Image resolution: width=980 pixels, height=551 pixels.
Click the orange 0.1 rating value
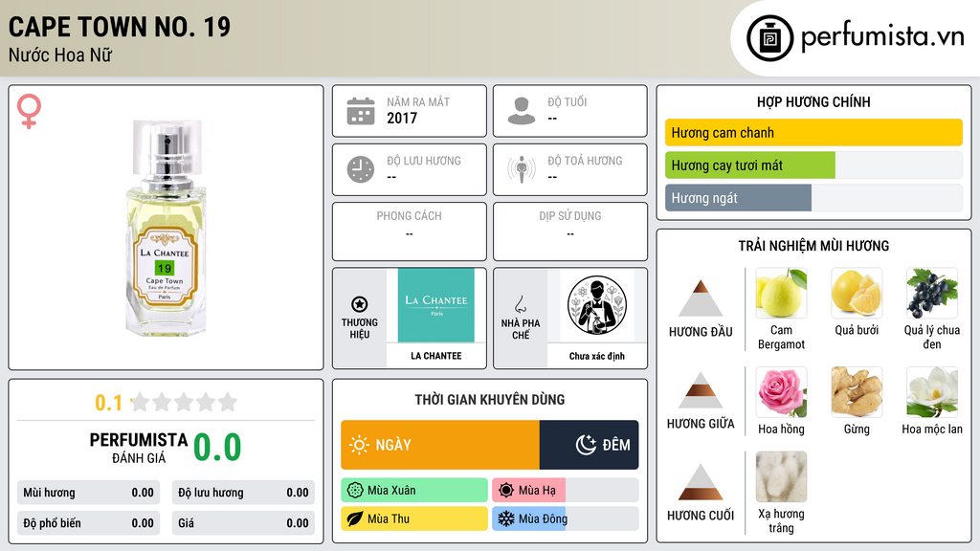[109, 403]
